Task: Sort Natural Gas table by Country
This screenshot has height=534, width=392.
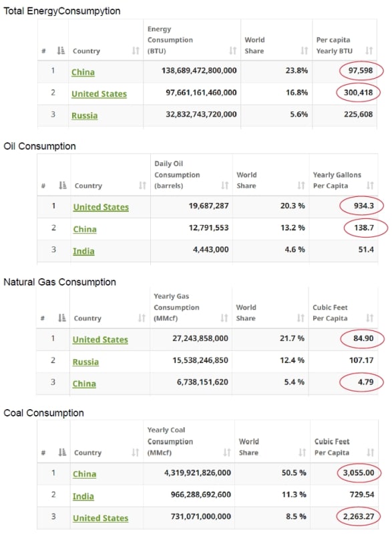Action: coord(142,318)
